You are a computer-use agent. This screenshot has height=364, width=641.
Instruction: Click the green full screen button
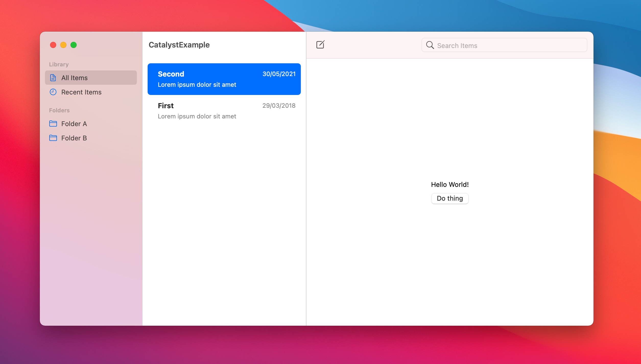74,45
